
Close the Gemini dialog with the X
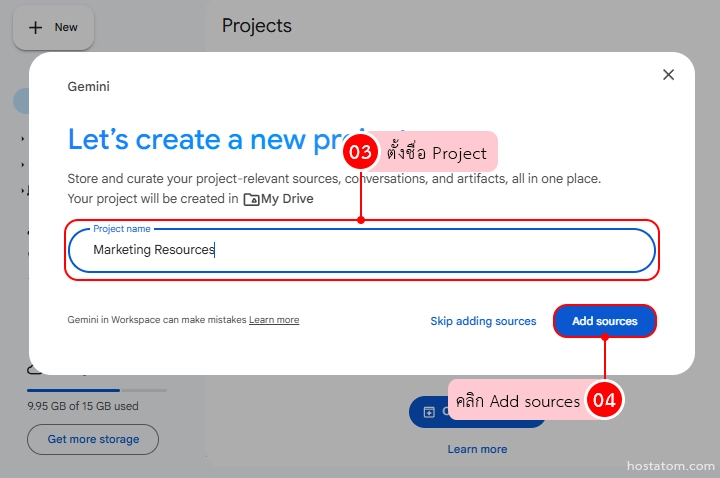pyautogui.click(x=668, y=75)
